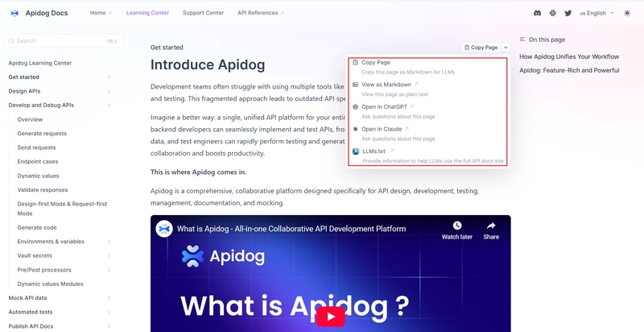
Task: Click the clipboard icon beside Copy Page entry
Action: click(x=356, y=63)
